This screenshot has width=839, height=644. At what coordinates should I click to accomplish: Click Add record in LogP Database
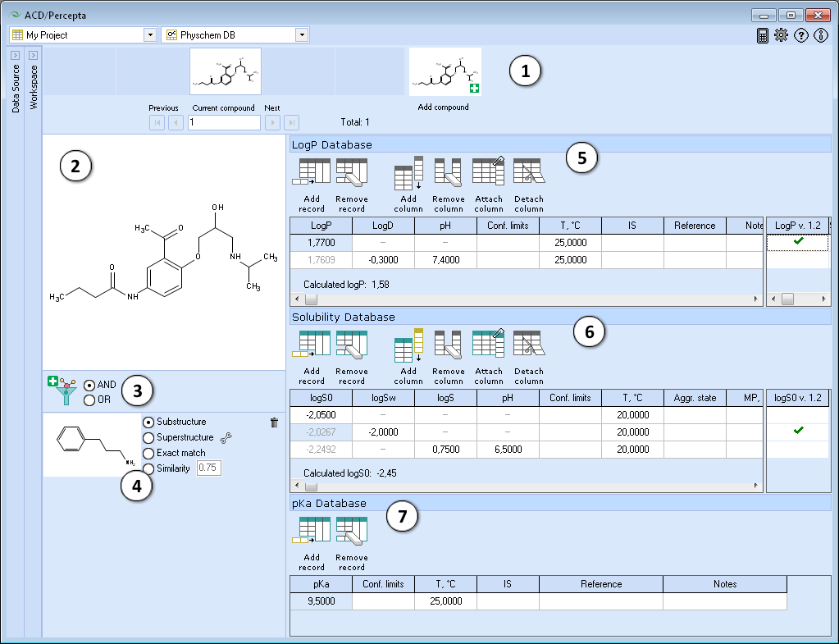click(312, 185)
